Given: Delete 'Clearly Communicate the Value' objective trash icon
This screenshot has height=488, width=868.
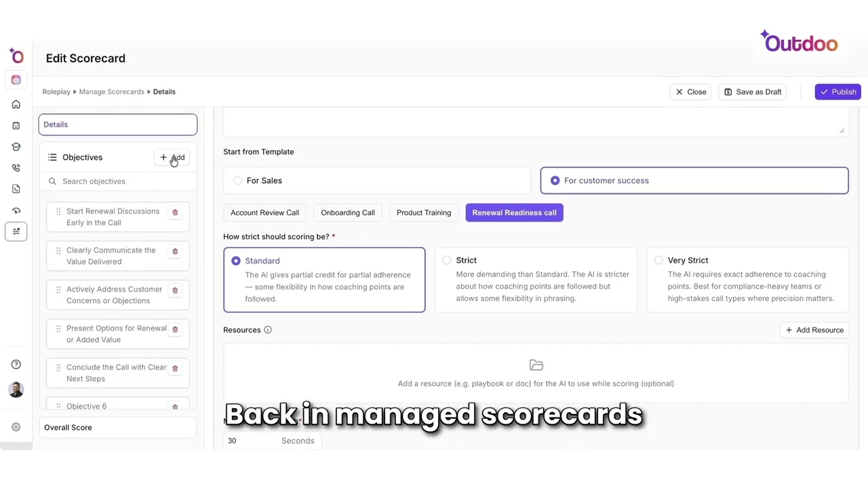Looking at the screenshot, I should point(175,251).
